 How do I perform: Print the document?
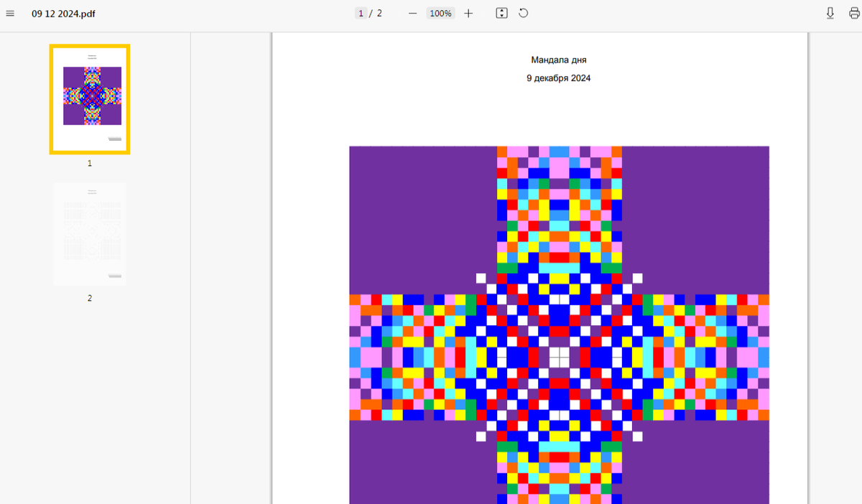[x=854, y=13]
